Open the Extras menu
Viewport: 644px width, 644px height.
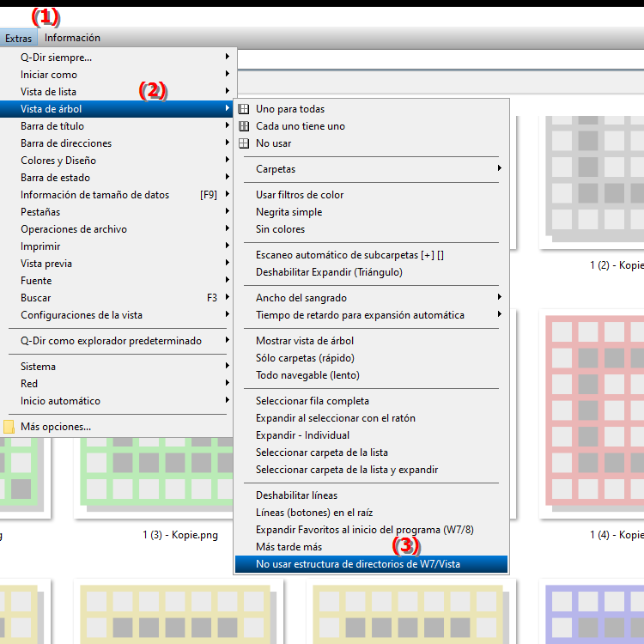pos(19,38)
